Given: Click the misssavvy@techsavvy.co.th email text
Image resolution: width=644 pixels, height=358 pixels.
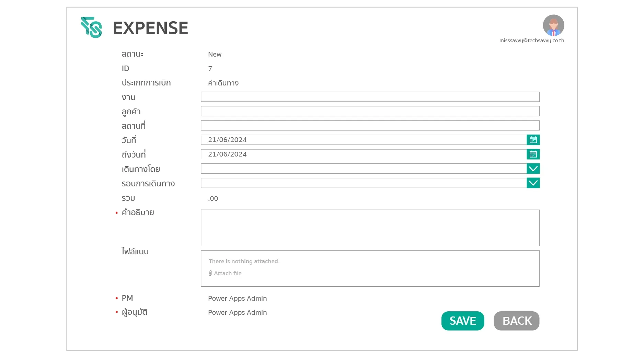Looking at the screenshot, I should (x=531, y=40).
